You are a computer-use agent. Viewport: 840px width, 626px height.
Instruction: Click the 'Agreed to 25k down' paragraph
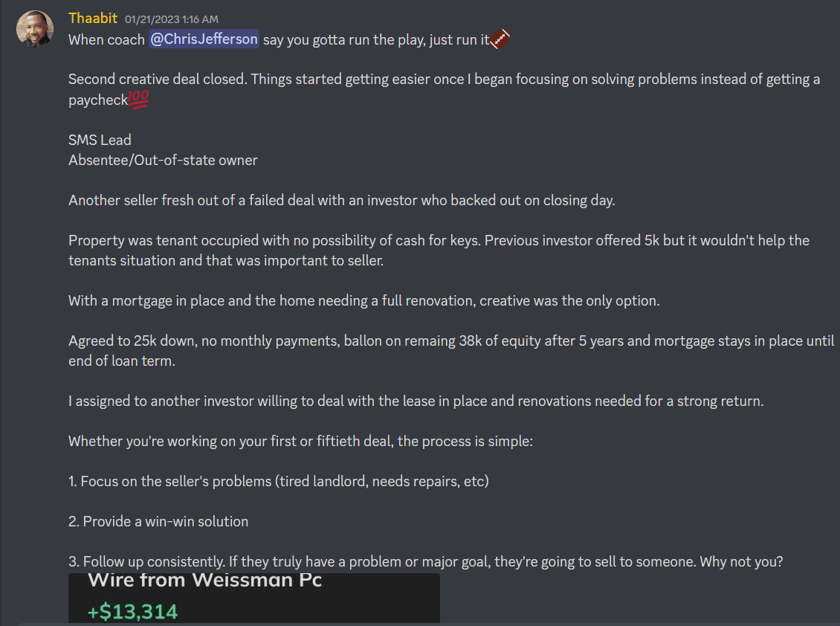click(x=451, y=350)
